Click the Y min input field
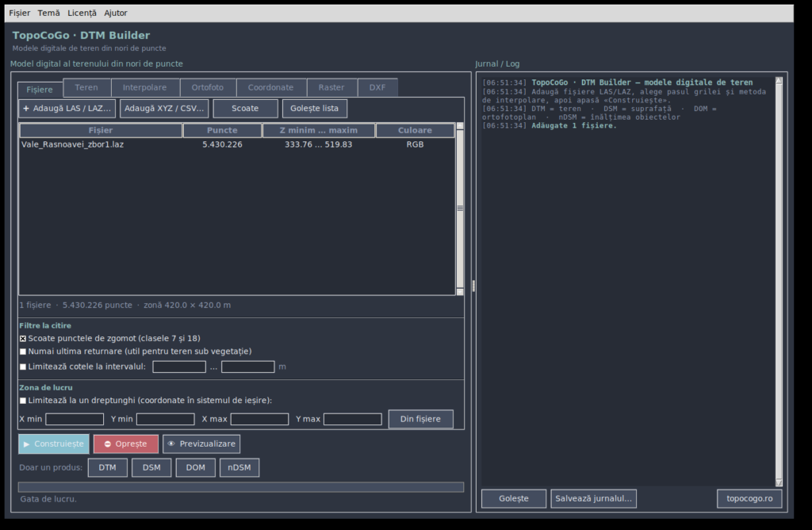 click(166, 419)
